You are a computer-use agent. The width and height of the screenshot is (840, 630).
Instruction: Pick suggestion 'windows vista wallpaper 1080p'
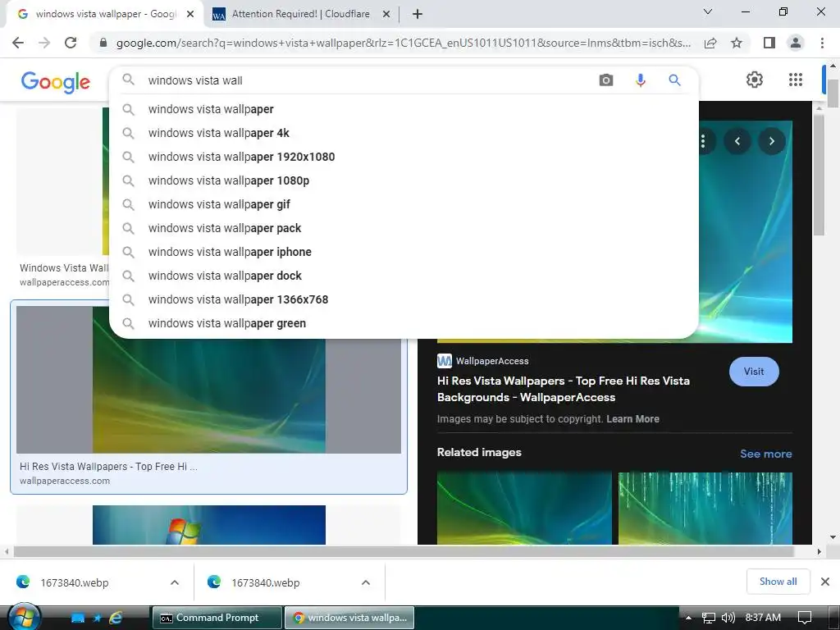404,180
